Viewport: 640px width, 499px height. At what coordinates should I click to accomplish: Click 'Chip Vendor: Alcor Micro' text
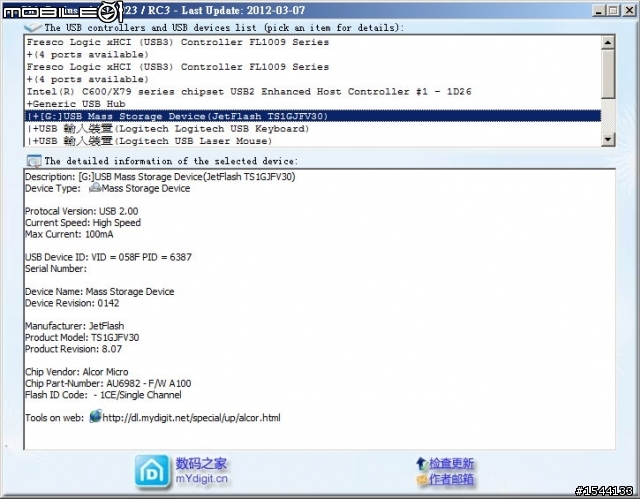[x=77, y=372]
